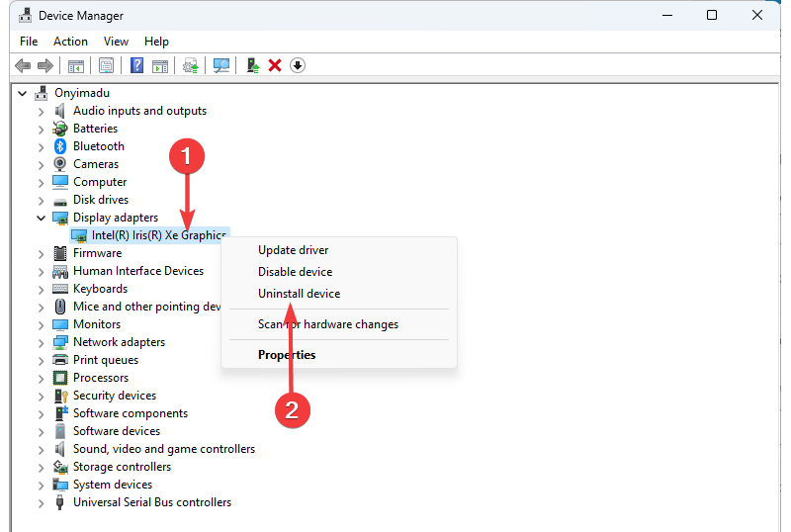Select the Processors label
Viewport: 791px width, 532px height.
101,378
